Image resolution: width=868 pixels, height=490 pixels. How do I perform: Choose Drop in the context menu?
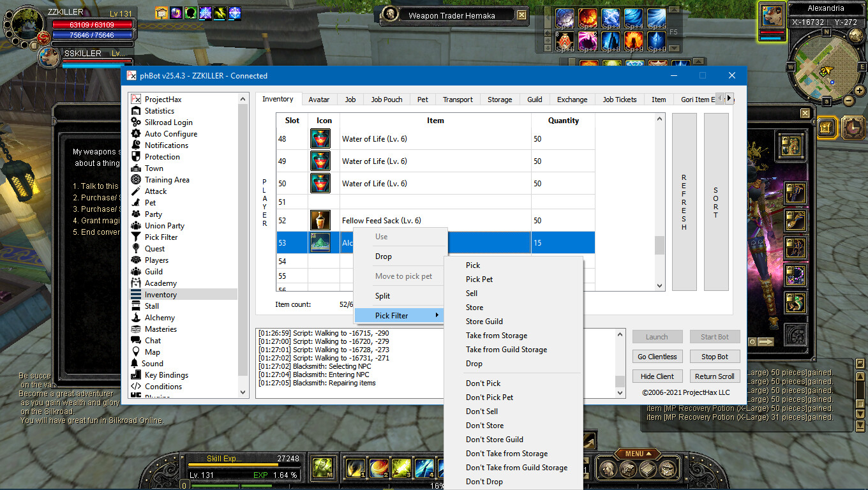[x=384, y=256]
